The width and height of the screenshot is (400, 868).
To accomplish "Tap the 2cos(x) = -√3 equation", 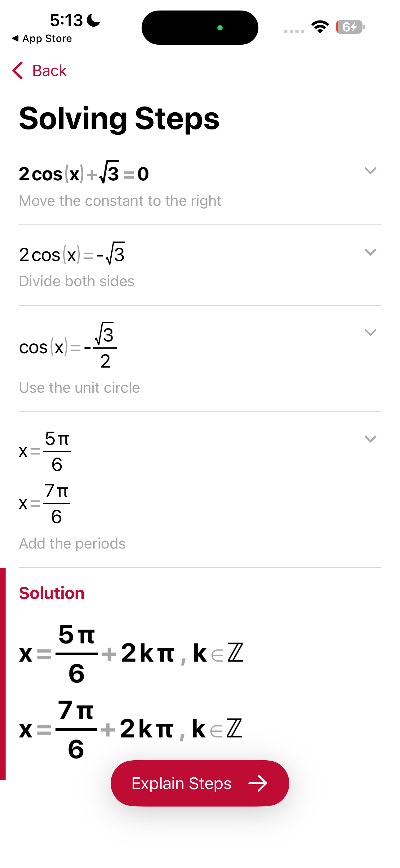I will (72, 254).
